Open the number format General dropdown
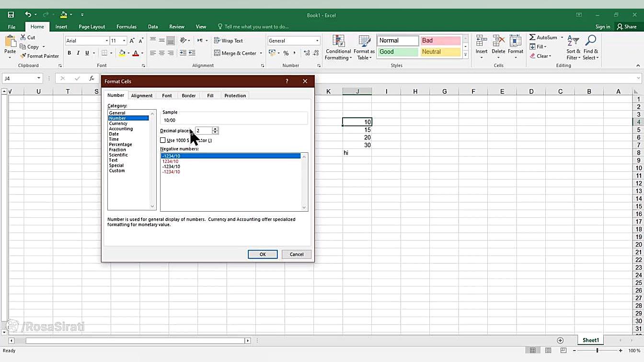 317,41
